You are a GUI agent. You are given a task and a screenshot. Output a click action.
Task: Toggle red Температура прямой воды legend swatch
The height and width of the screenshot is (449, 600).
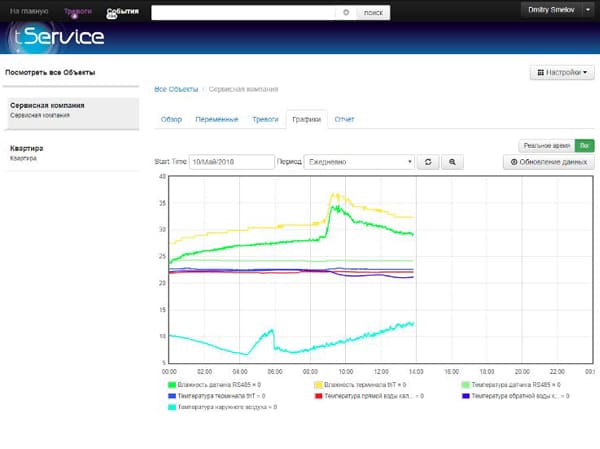tap(318, 396)
